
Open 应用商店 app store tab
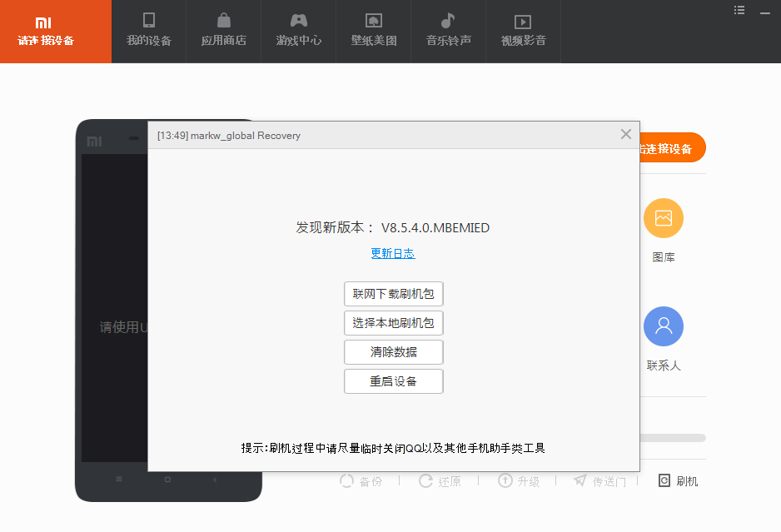click(223, 31)
